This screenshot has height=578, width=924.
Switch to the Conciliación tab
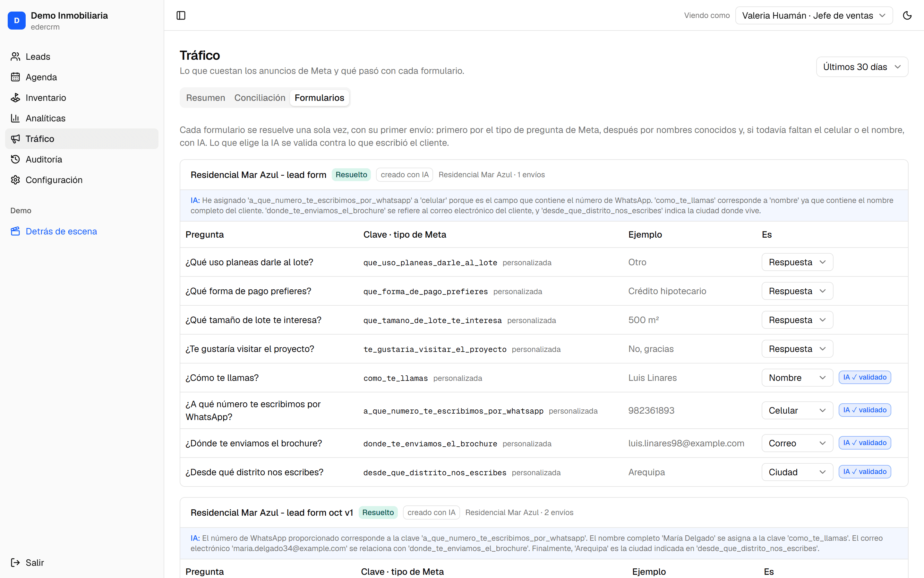[260, 98]
